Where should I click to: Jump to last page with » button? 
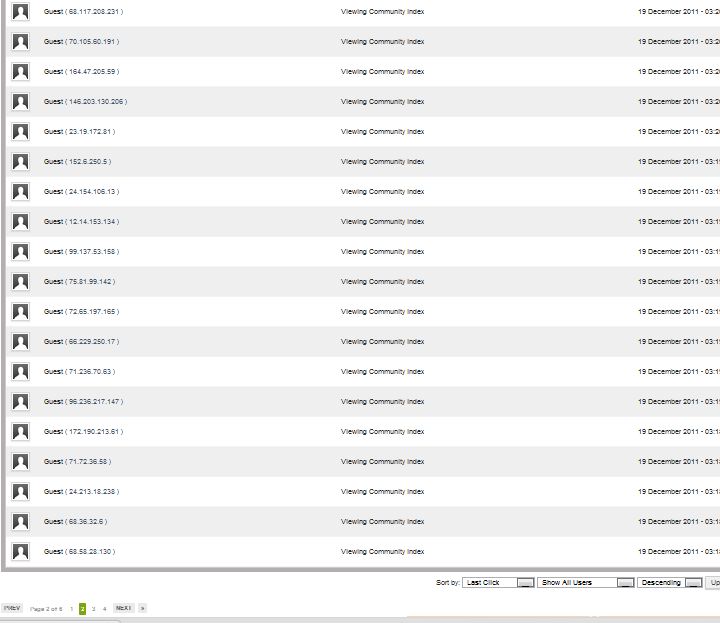(142, 608)
